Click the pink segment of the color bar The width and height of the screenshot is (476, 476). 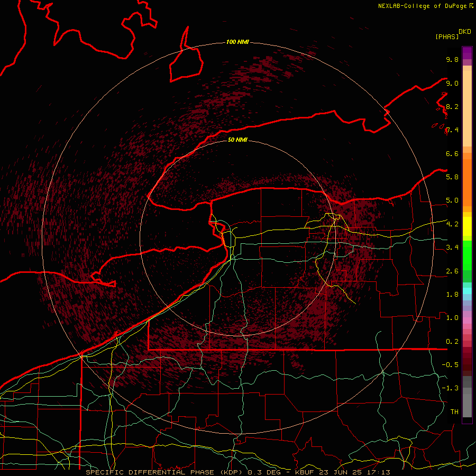[467, 321]
